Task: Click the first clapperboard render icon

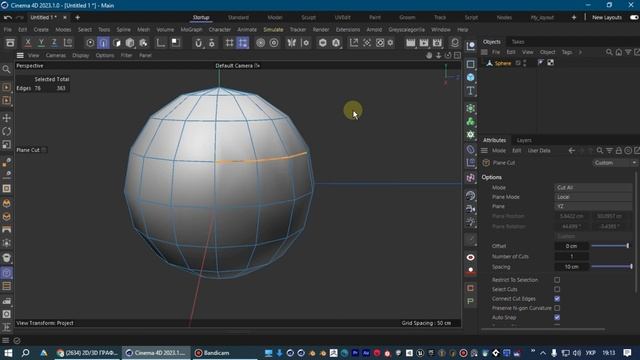Action: coord(411,43)
